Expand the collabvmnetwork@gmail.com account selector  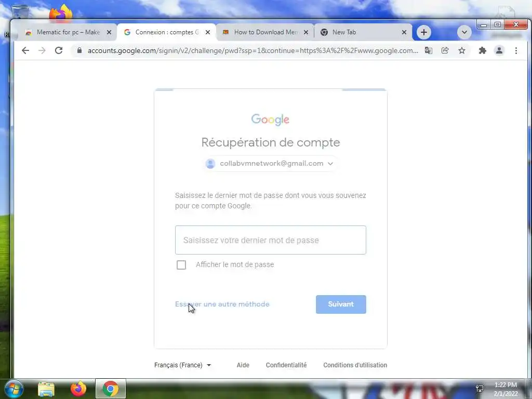tap(270, 164)
